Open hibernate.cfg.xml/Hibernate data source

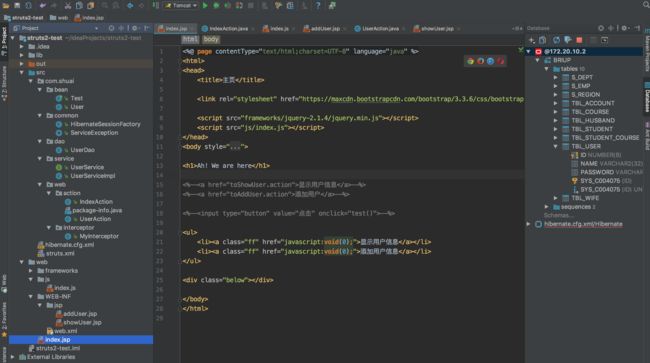583,224
